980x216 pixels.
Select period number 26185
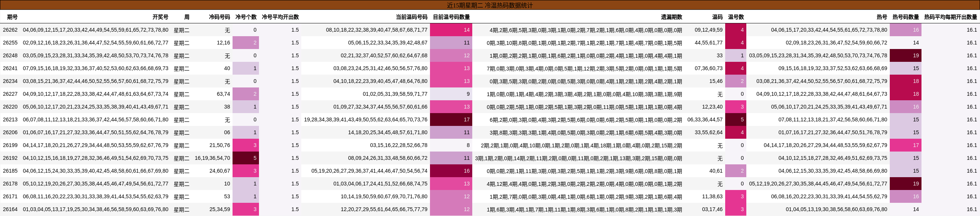click(10, 171)
